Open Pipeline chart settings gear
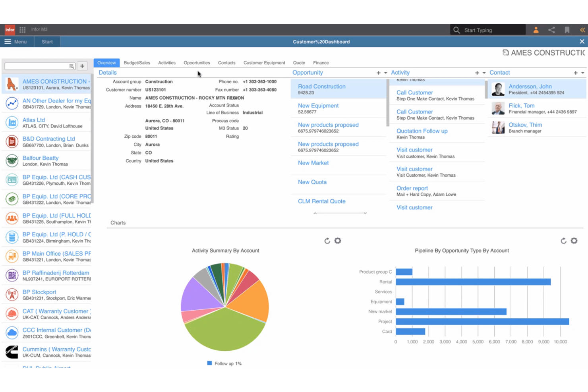 point(574,241)
